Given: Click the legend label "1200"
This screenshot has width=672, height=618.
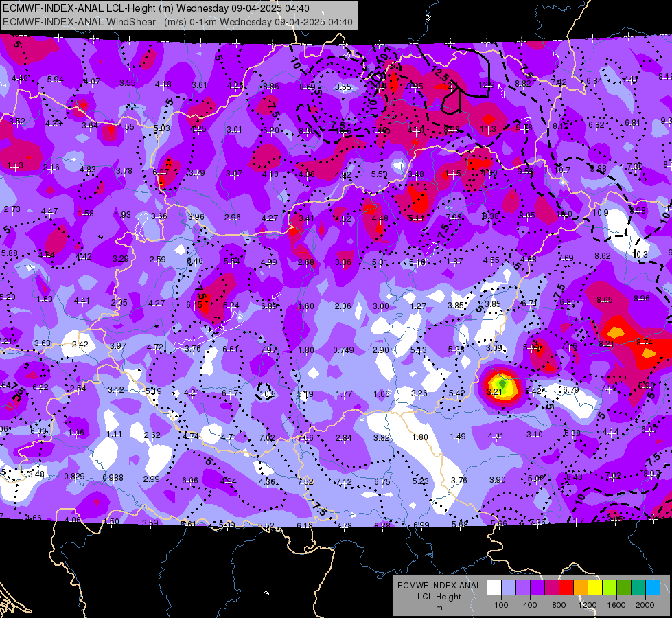Looking at the screenshot, I should pos(588,605).
